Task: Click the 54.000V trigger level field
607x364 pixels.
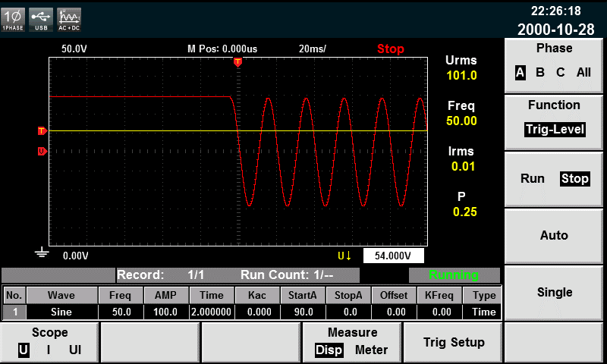Action: [x=395, y=256]
